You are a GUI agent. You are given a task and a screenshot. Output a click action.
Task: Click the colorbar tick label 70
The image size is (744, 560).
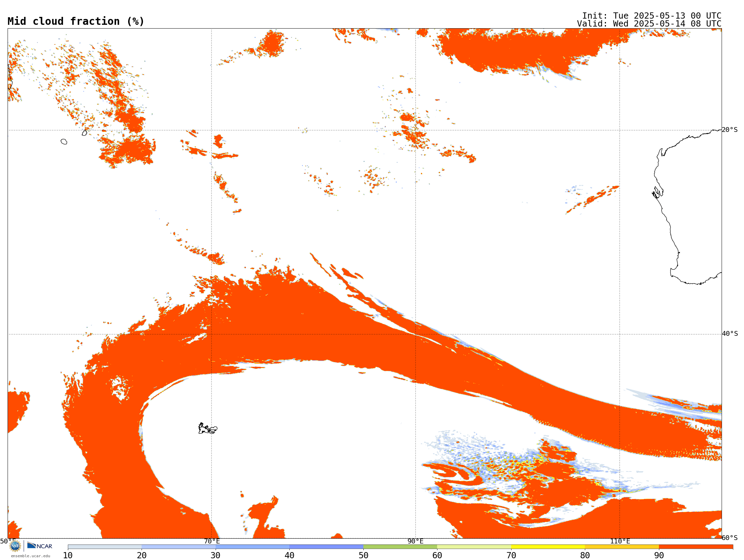click(x=511, y=555)
